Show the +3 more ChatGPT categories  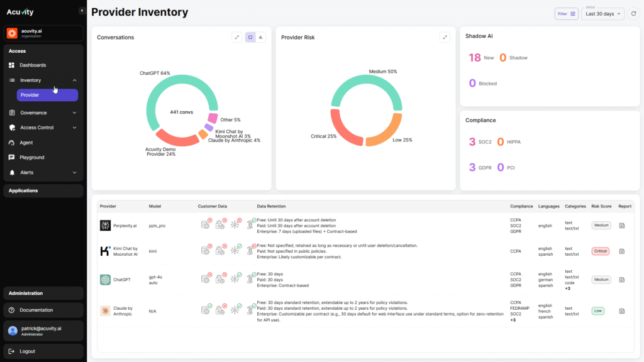(x=568, y=288)
